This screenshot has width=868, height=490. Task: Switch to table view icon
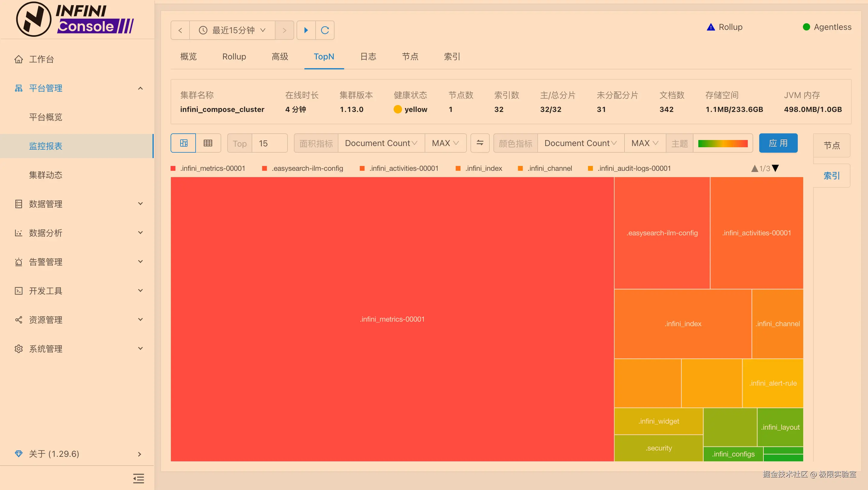point(208,143)
